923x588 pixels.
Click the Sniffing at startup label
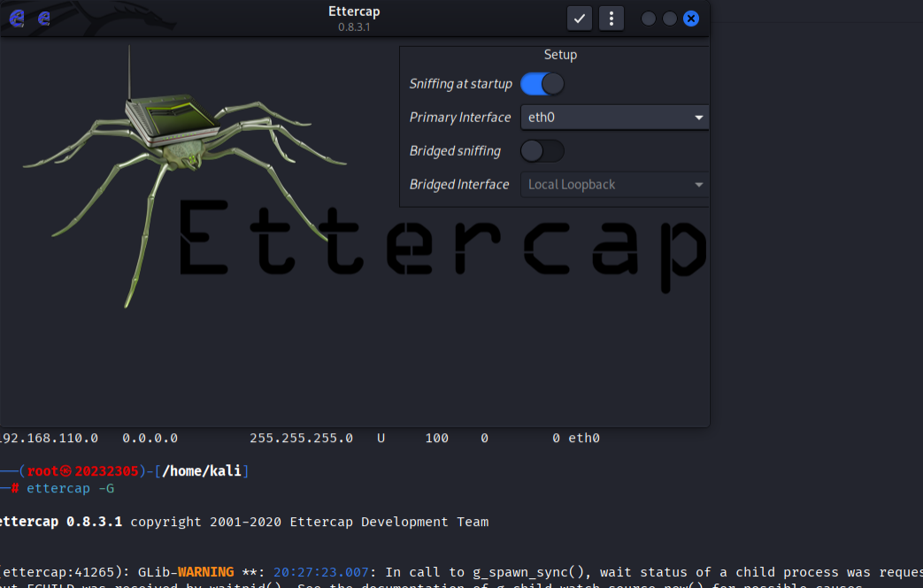tap(461, 84)
